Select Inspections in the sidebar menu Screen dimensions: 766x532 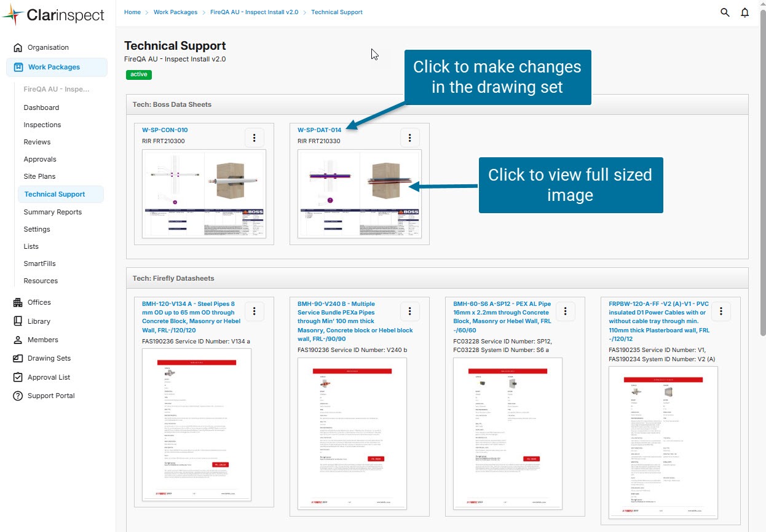coord(42,125)
